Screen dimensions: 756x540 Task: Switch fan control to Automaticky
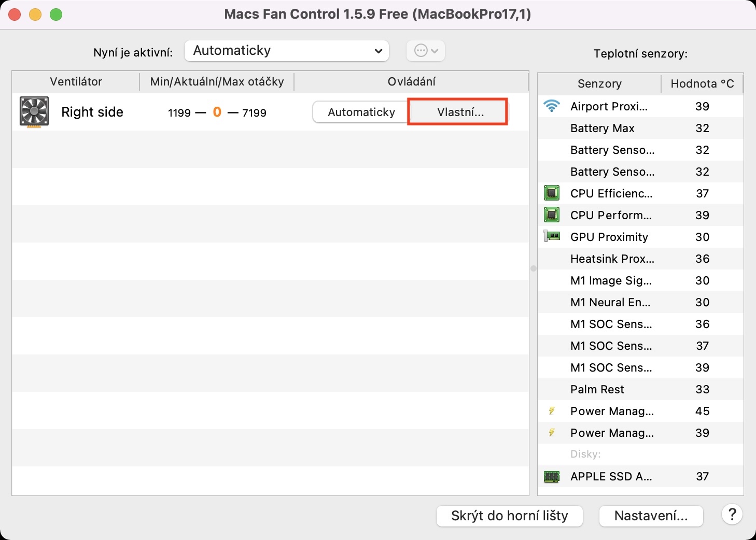point(361,112)
